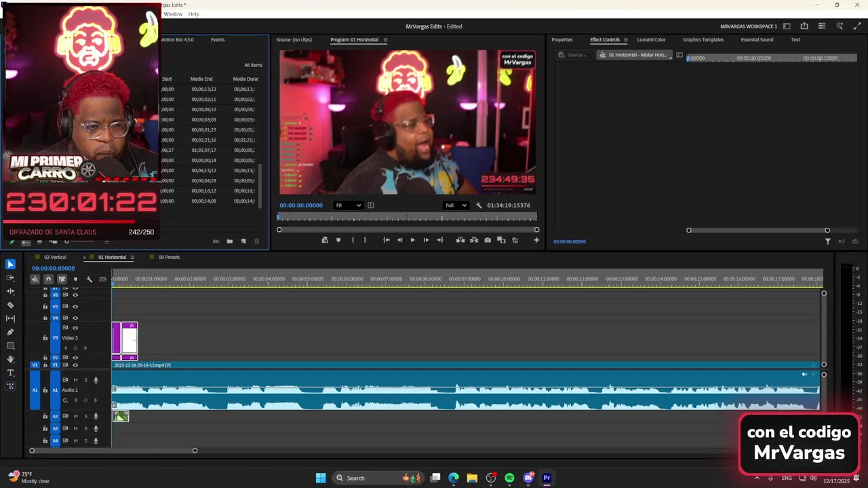Select the Type tool

10,373
